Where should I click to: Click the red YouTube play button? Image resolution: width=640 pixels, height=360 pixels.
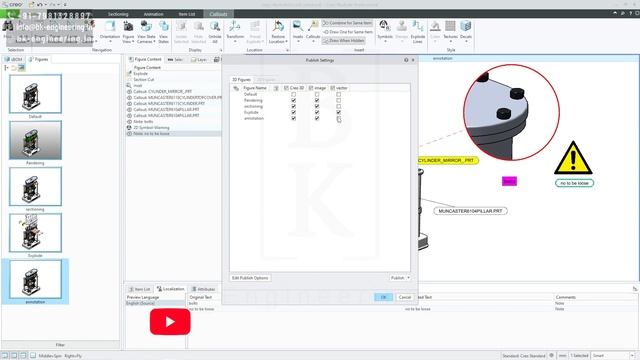tap(170, 322)
